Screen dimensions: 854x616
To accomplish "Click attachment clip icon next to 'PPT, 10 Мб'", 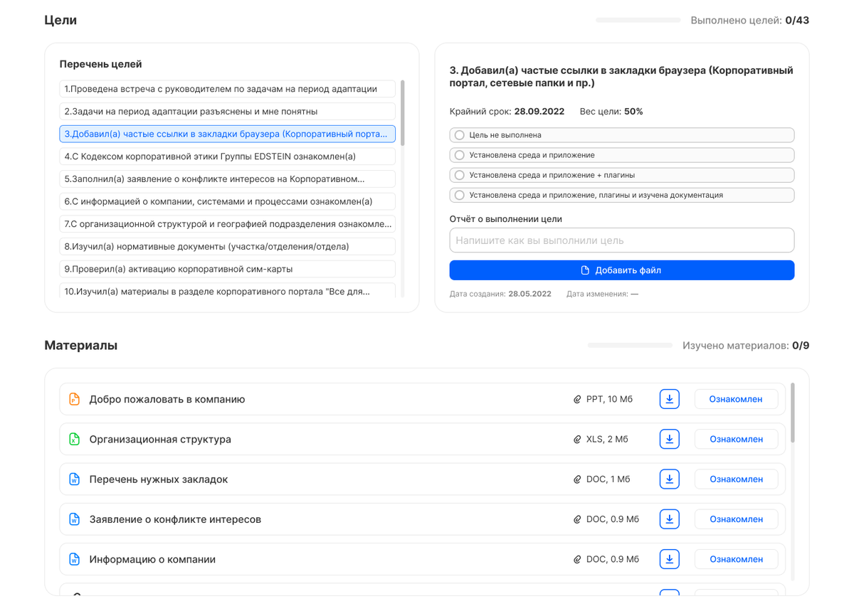I will [577, 400].
